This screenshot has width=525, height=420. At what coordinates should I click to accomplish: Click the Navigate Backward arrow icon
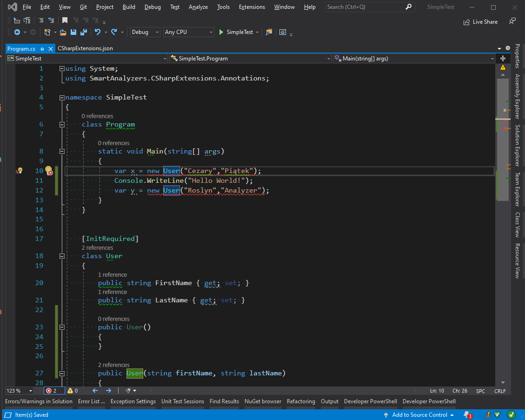[17, 32]
